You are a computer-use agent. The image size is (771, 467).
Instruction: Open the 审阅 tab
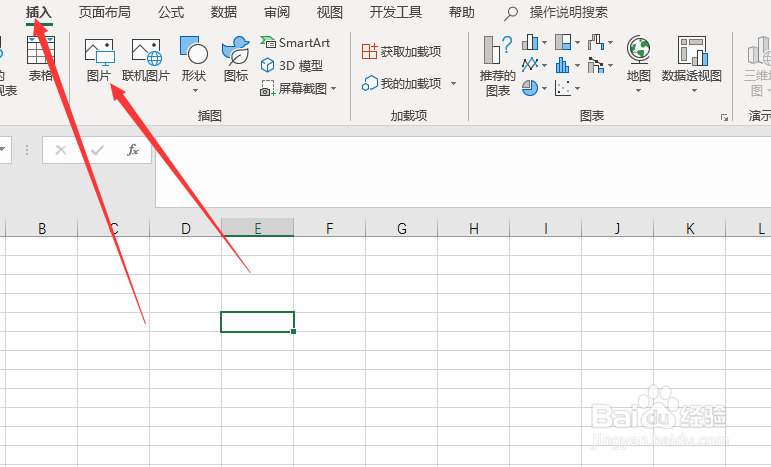[277, 12]
